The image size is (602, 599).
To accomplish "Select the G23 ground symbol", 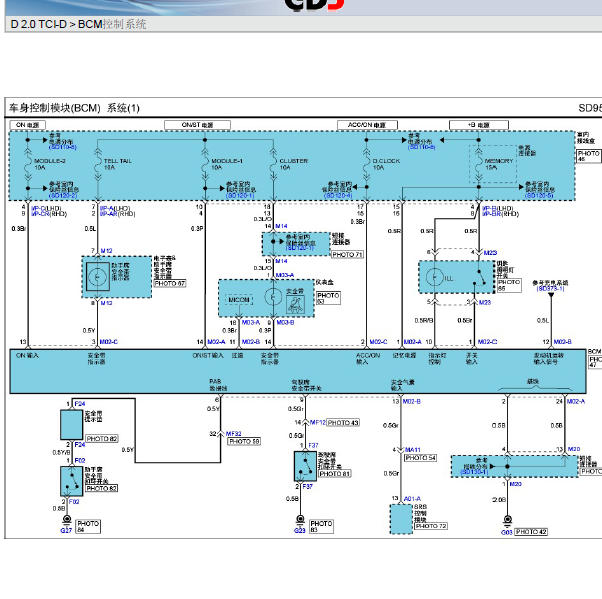I will [x=300, y=520].
